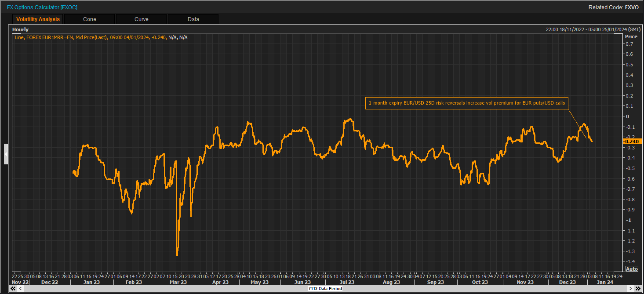Screen dimensions: 644x294
Task: Click the Jul 23 month label
Action: point(347,282)
